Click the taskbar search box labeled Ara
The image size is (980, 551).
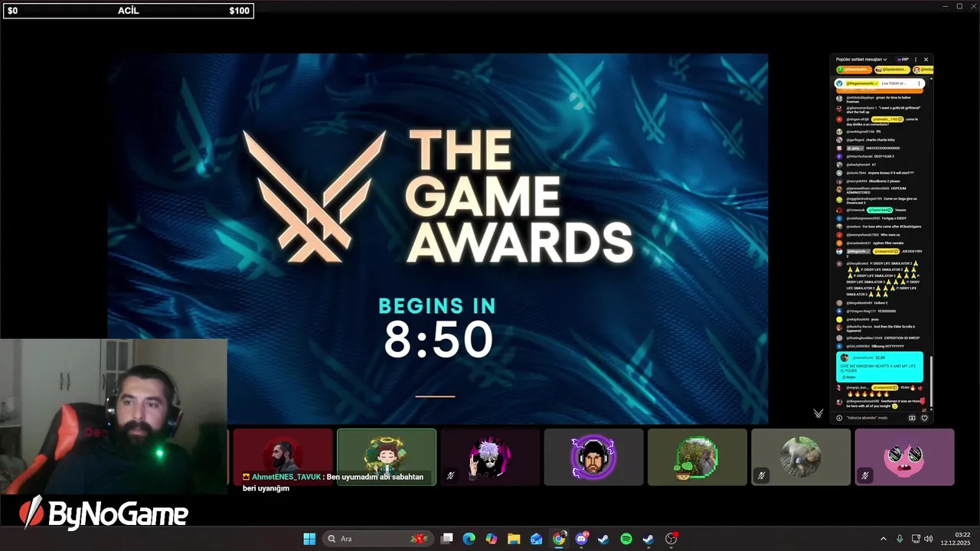click(x=377, y=539)
